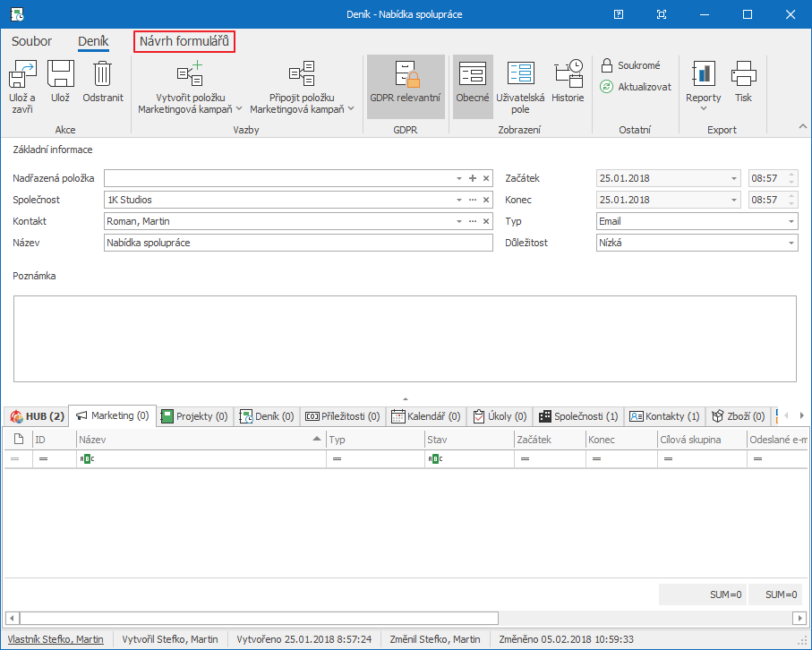Open the Kontakty (1) tab

tap(664, 416)
